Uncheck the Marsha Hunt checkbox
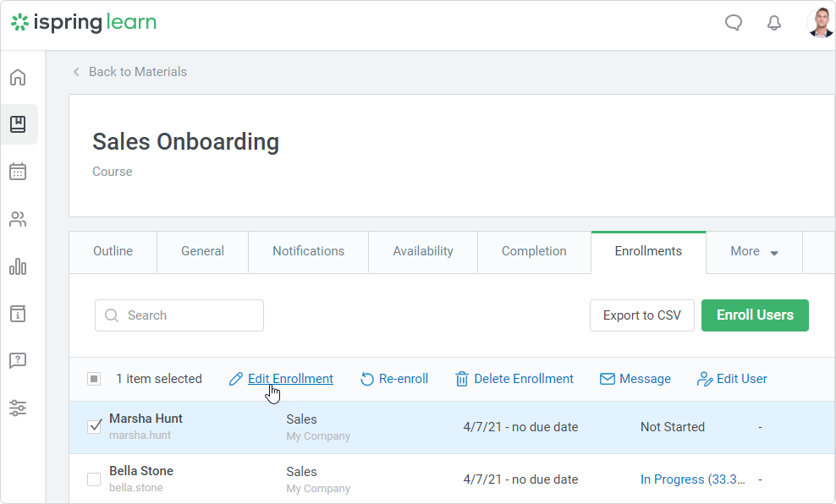 click(x=95, y=427)
